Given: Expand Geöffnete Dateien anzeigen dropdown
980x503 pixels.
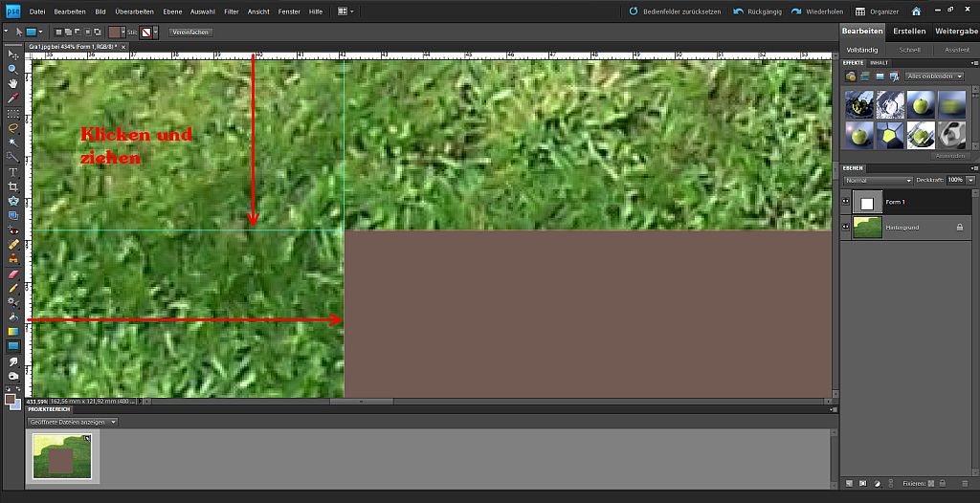Looking at the screenshot, I should point(73,423).
